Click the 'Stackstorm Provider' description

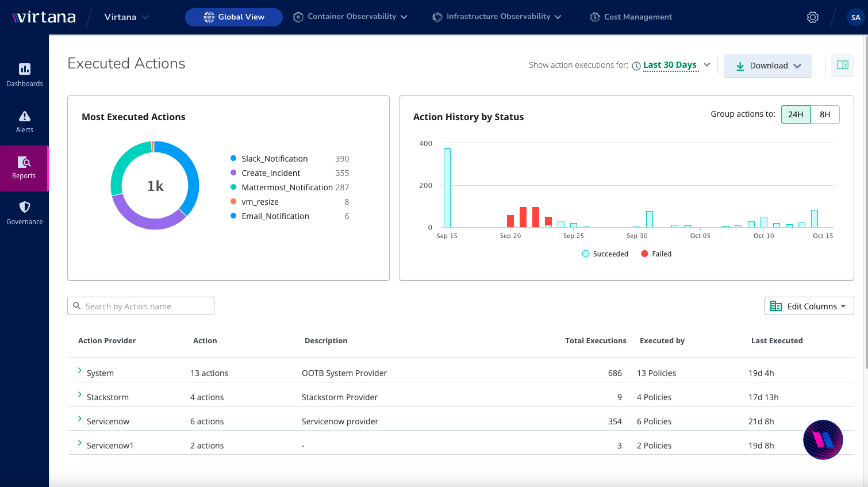click(x=340, y=397)
